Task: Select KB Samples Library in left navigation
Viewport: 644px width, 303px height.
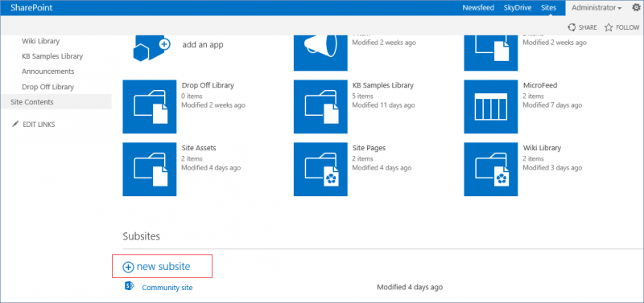Action: [52, 56]
